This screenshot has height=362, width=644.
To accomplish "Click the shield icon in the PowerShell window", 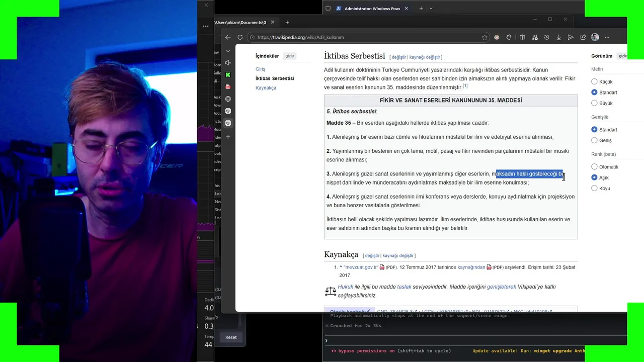I will point(328,9).
